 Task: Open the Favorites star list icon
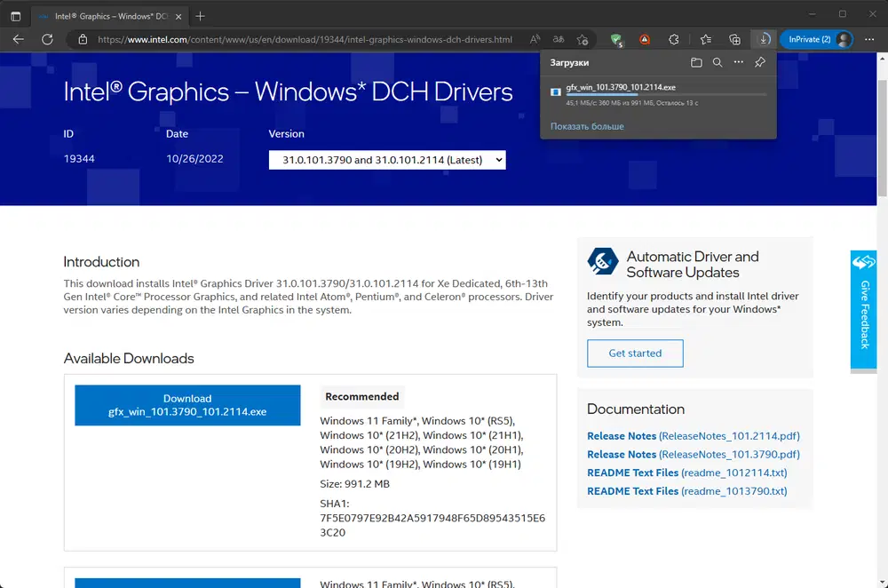pos(705,39)
